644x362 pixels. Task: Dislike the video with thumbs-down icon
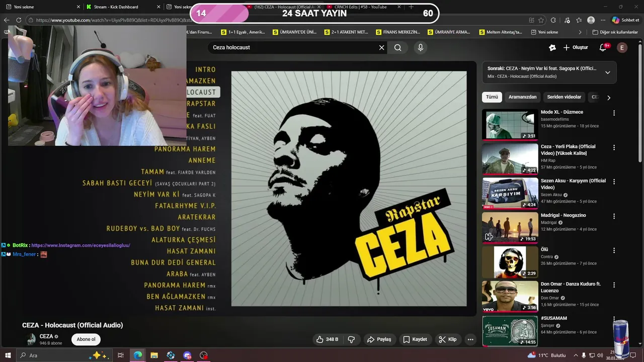tap(351, 339)
